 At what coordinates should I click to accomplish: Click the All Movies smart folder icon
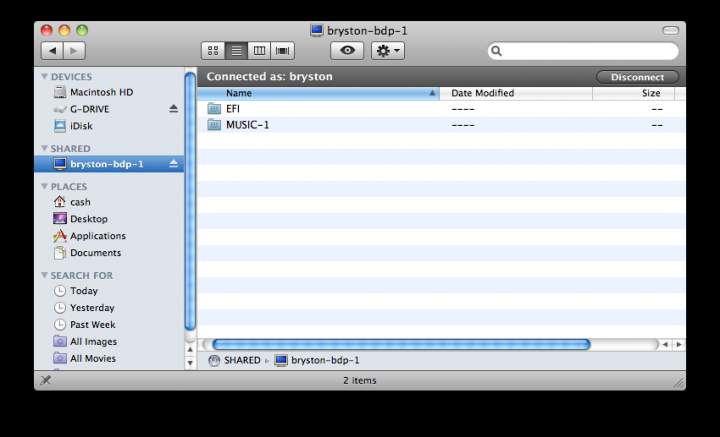60,359
